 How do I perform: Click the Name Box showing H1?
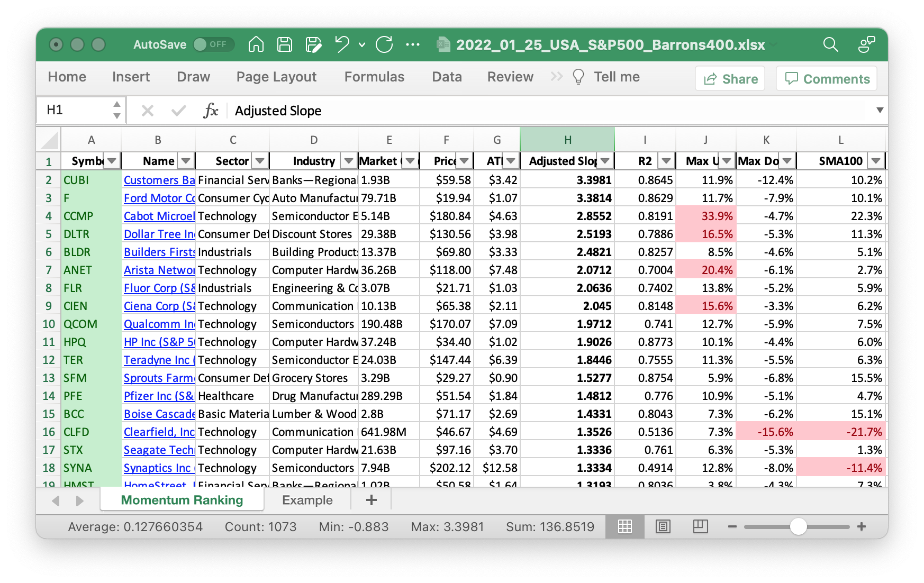pyautogui.click(x=75, y=110)
